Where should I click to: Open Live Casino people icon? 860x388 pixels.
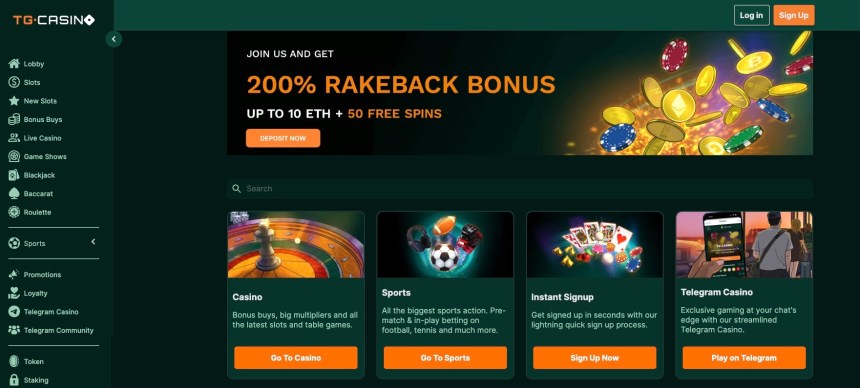click(14, 138)
